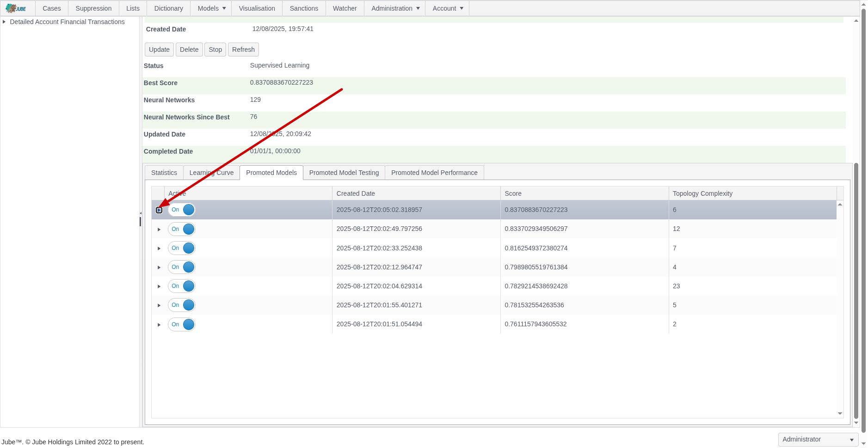Expand the row with topology complexity 7
This screenshot has height=448, width=868.
[x=159, y=249]
